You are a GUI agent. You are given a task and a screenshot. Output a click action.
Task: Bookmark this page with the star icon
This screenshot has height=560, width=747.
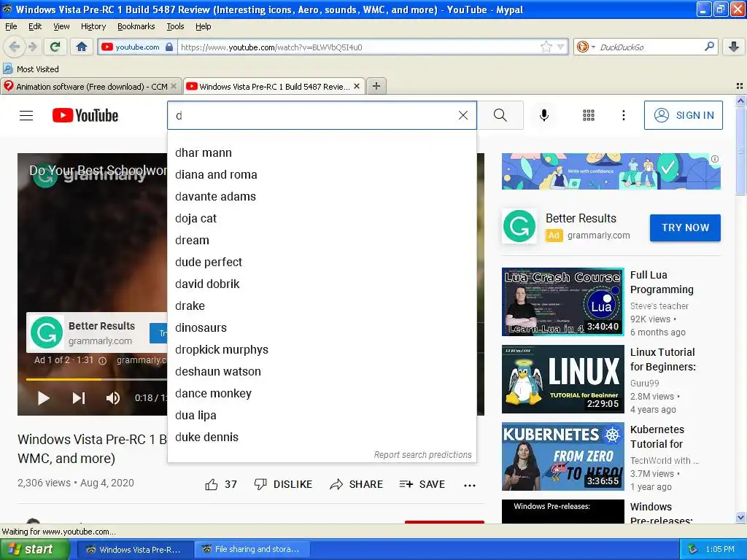coord(546,47)
